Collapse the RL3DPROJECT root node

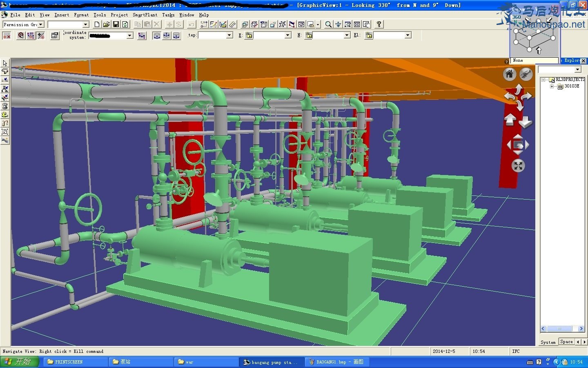(x=543, y=80)
